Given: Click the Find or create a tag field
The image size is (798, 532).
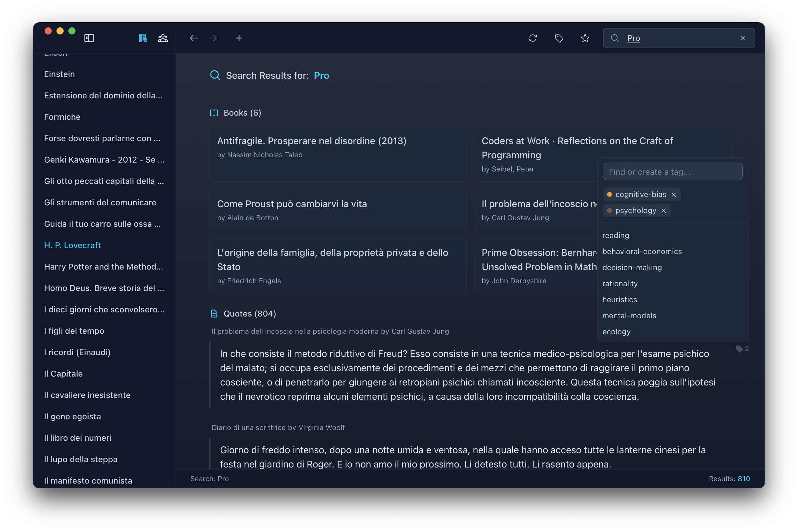Looking at the screenshot, I should (x=673, y=172).
